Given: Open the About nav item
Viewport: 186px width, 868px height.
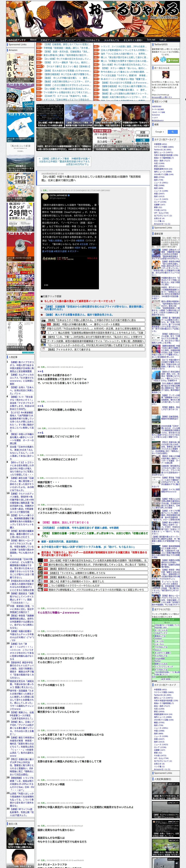Looking at the screenshot, I should 33,40.
